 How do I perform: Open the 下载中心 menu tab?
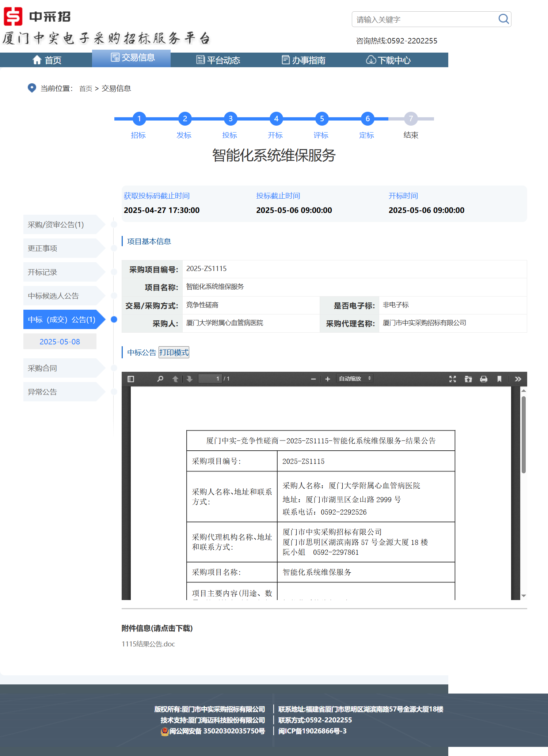tap(388, 60)
